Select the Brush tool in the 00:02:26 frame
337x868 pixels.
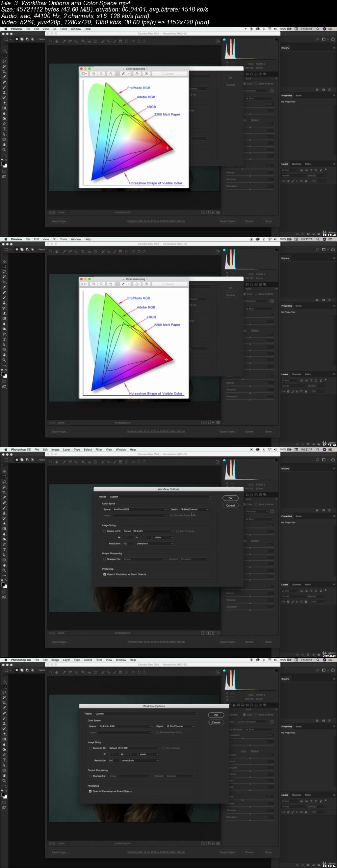tap(4, 508)
